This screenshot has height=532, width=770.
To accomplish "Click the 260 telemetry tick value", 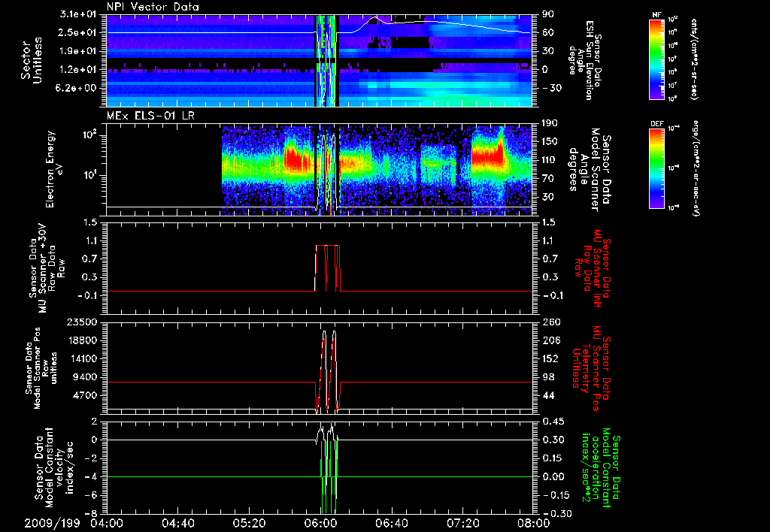I will pos(550,322).
